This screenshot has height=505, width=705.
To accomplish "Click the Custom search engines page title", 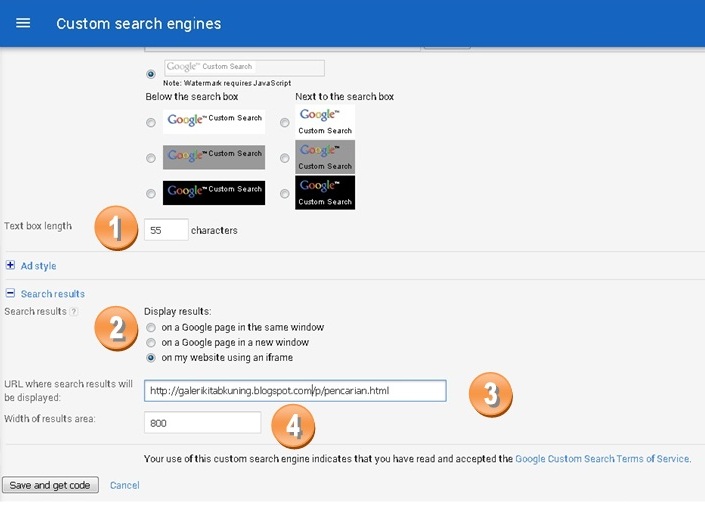I will (138, 23).
